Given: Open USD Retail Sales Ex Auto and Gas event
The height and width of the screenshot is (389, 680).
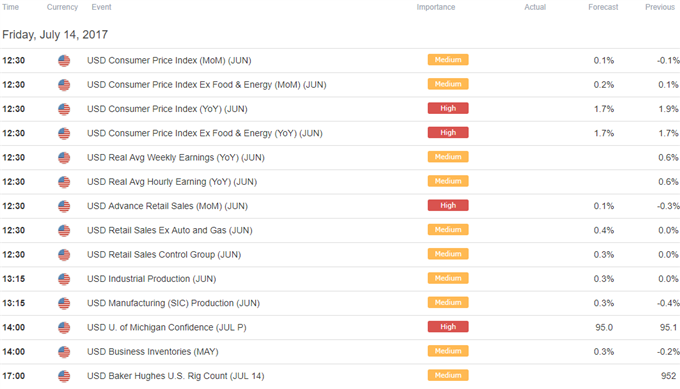Looking at the screenshot, I should [170, 231].
